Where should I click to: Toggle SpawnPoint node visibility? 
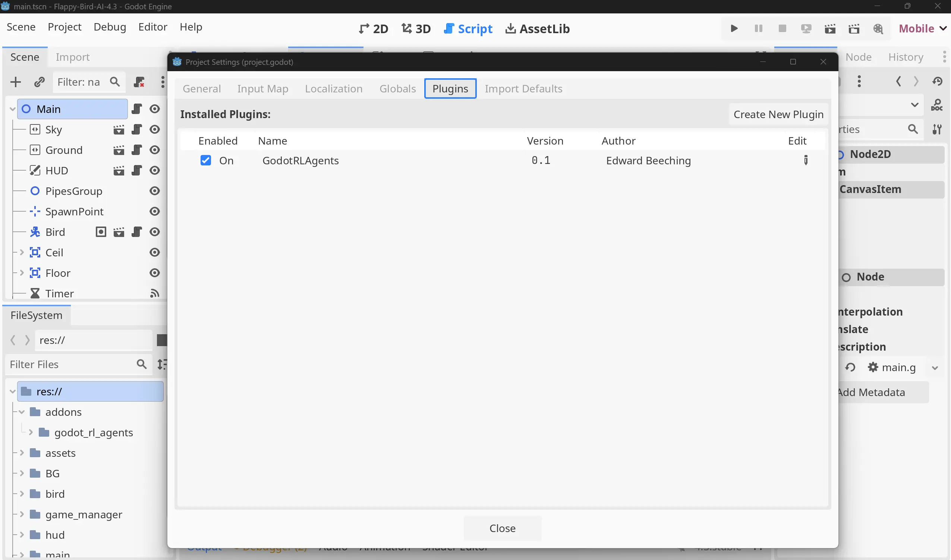pyautogui.click(x=154, y=212)
